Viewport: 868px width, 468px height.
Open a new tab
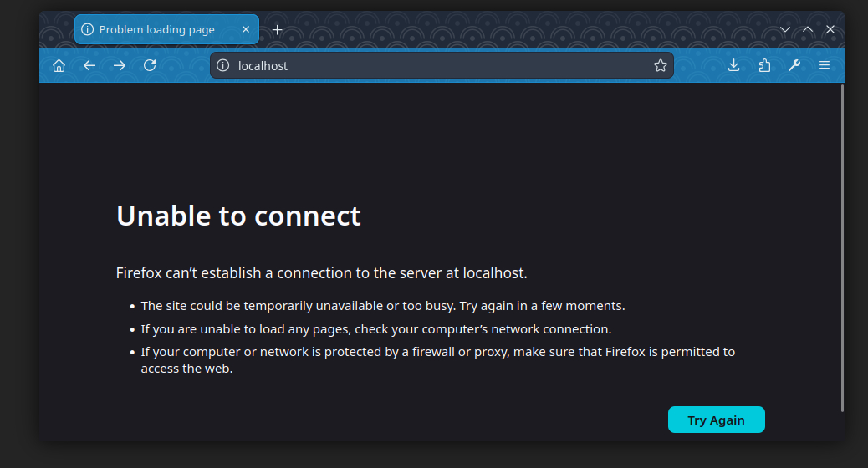point(278,29)
